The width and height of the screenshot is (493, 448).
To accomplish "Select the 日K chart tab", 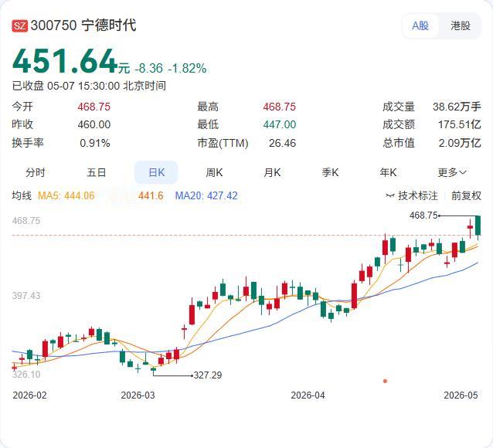I will tap(156, 172).
